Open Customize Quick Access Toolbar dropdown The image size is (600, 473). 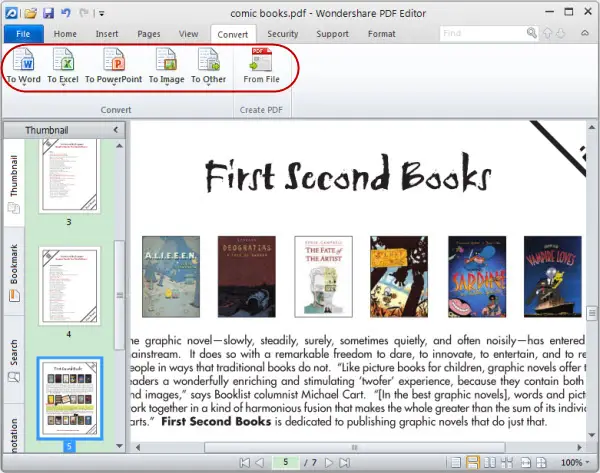tap(102, 14)
